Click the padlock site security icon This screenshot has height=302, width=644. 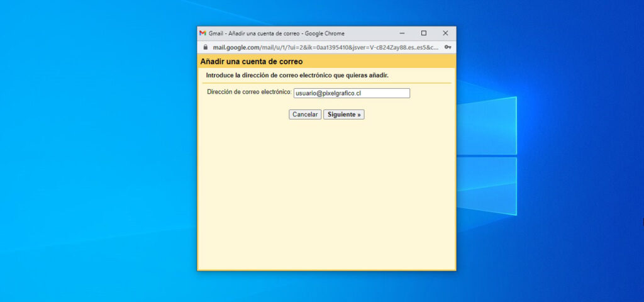coord(204,47)
